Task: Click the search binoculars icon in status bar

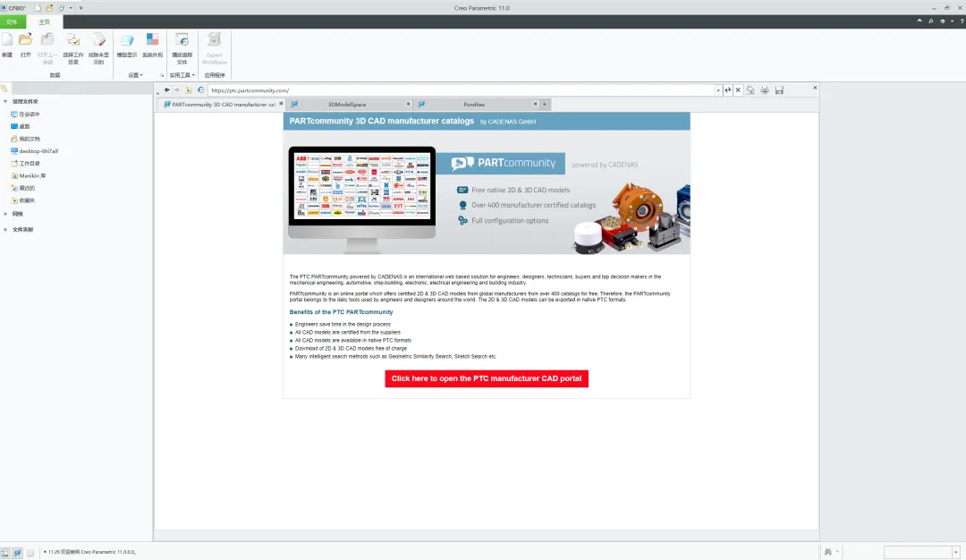Action: point(828,552)
